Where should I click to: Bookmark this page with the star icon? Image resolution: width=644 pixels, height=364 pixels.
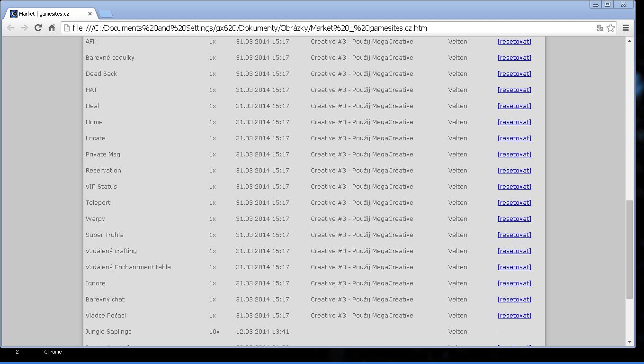click(611, 28)
